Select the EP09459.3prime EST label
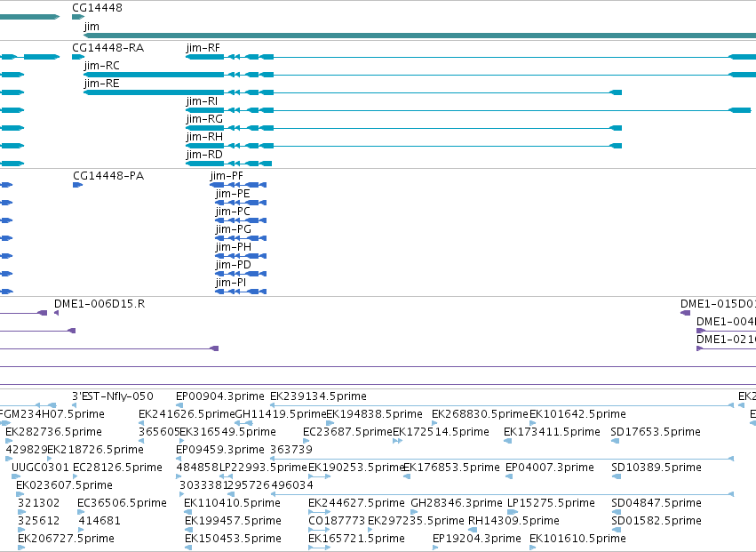The height and width of the screenshot is (552, 756). tap(219, 450)
